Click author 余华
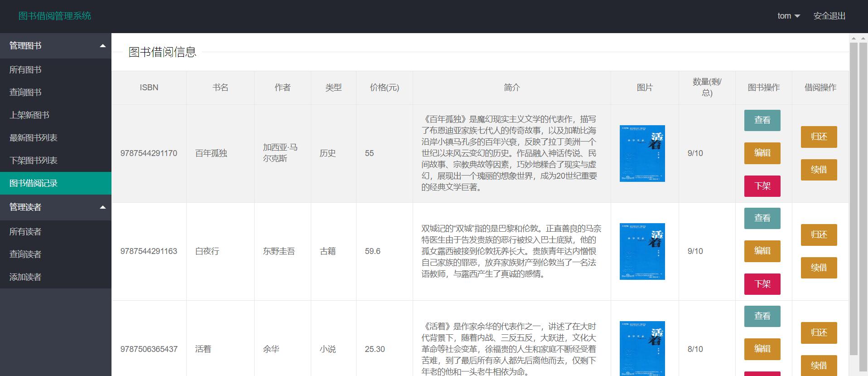 (x=271, y=349)
